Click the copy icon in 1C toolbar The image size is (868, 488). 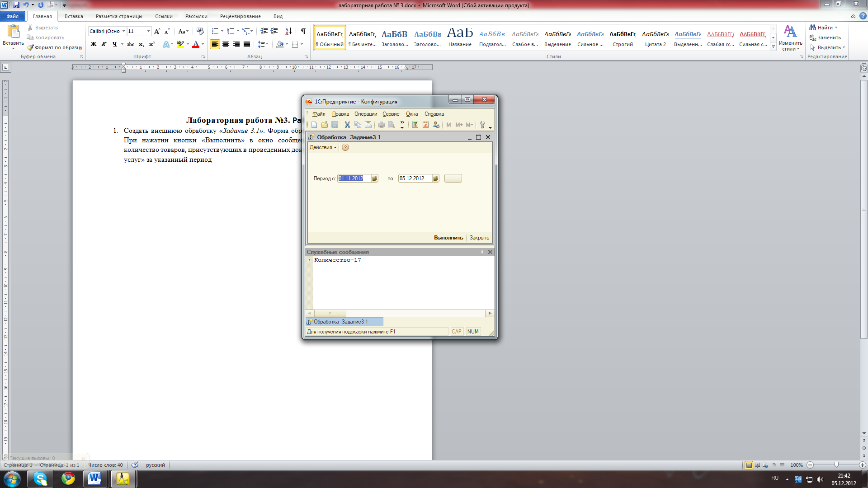[x=358, y=125]
